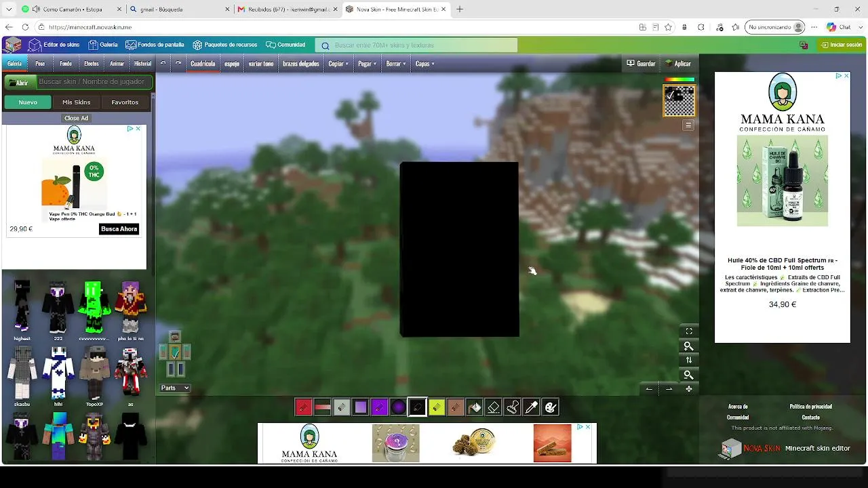The image size is (868, 488).
Task: Expand the Copiar dropdown
Action: pos(338,64)
